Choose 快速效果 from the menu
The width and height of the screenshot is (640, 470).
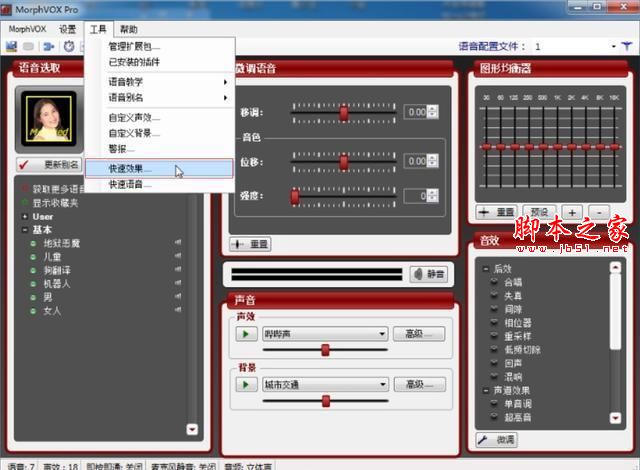[x=160, y=168]
